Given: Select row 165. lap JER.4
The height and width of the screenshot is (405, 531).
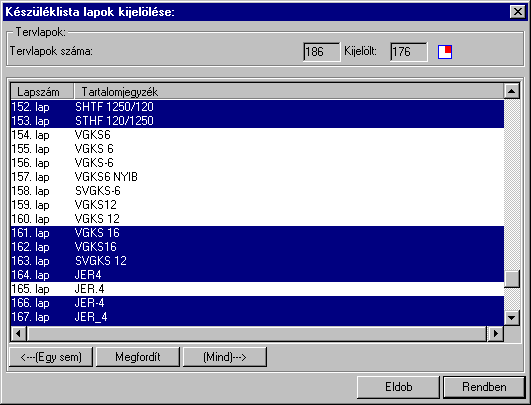Looking at the screenshot, I should (x=257, y=289).
